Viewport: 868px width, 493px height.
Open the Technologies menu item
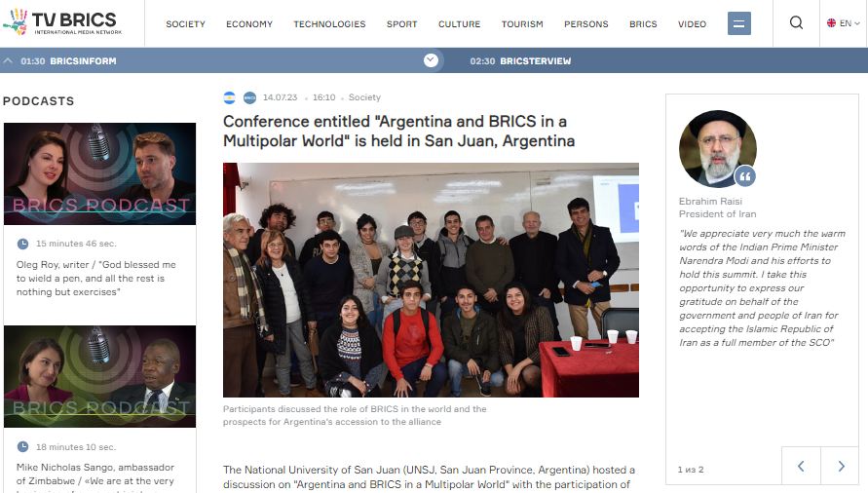[329, 23]
